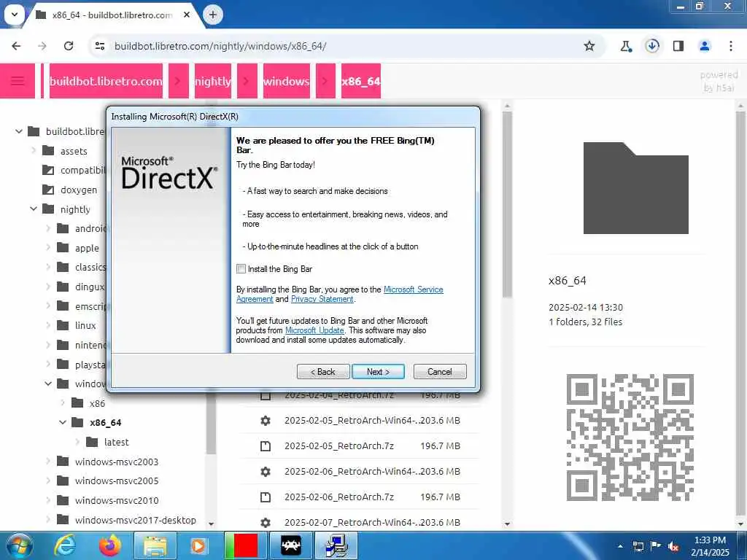Launch Internet Explorer from taskbar
The image size is (747, 560).
pyautogui.click(x=64, y=545)
